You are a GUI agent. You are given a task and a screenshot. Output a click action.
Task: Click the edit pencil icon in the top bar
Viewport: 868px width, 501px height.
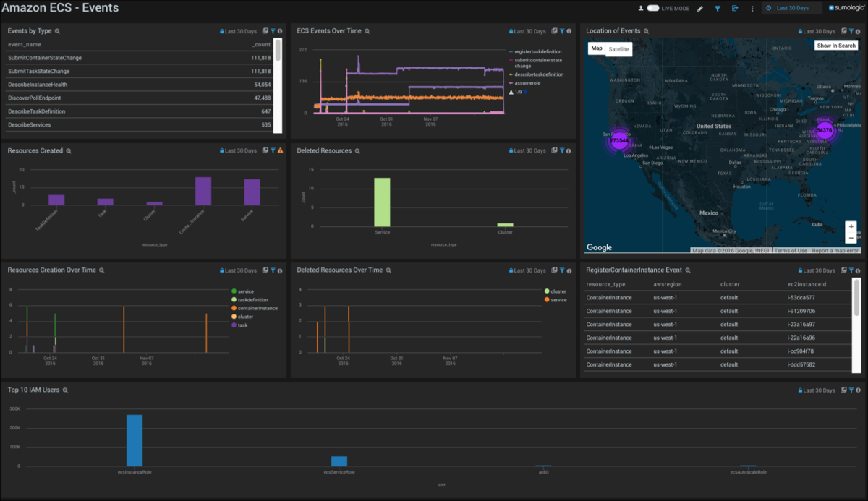pos(700,9)
